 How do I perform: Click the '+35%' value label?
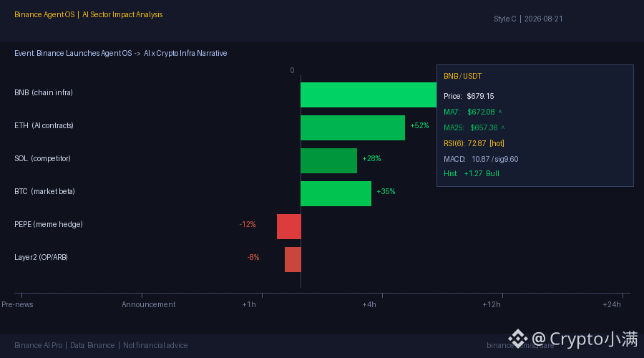[x=386, y=191]
